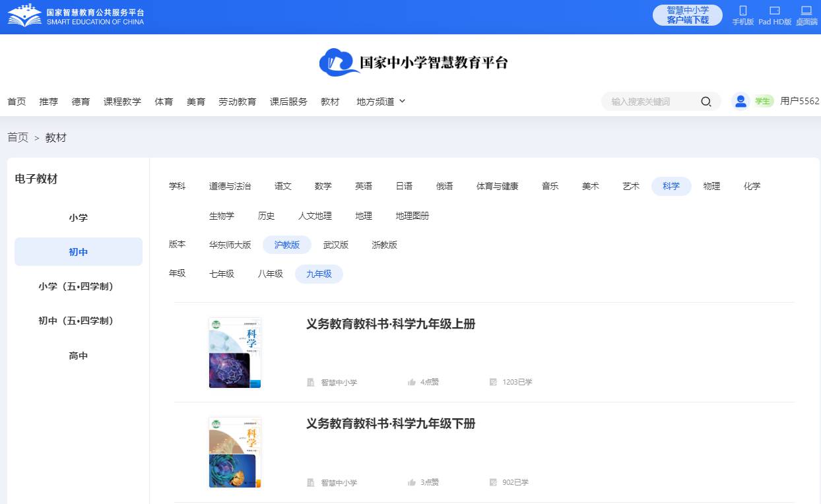This screenshot has height=504, width=821.
Task: Click the thumbs-up icon beside 4点赞
Action: pos(412,382)
